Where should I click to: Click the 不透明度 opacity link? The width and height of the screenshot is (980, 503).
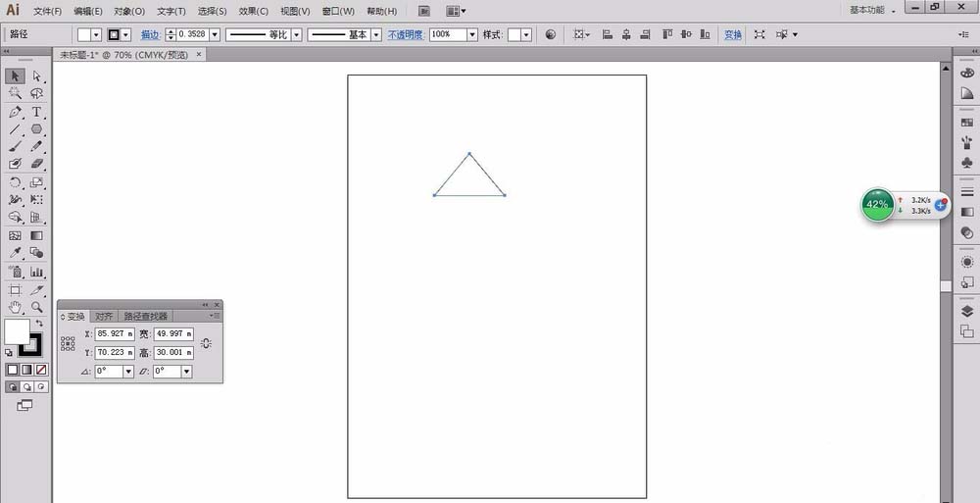pyautogui.click(x=407, y=35)
